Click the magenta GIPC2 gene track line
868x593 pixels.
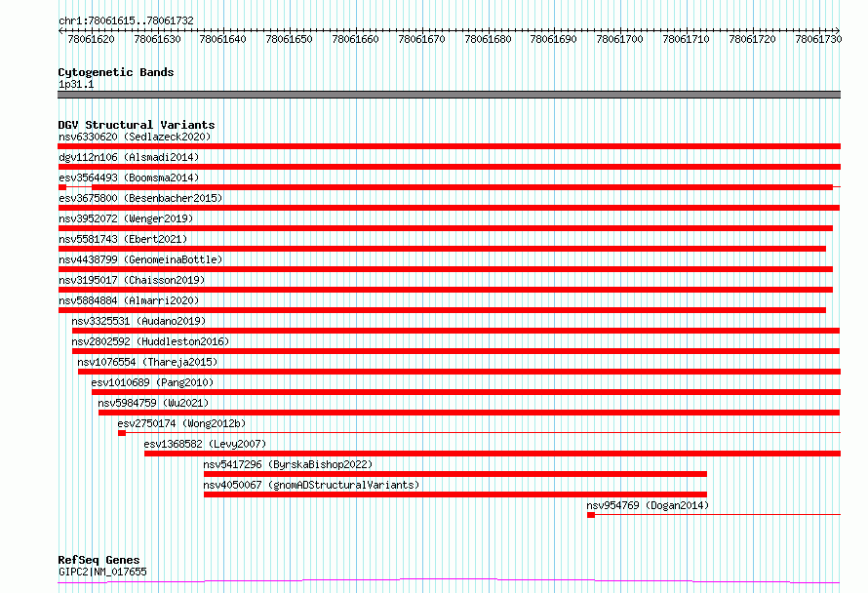[x=449, y=581]
